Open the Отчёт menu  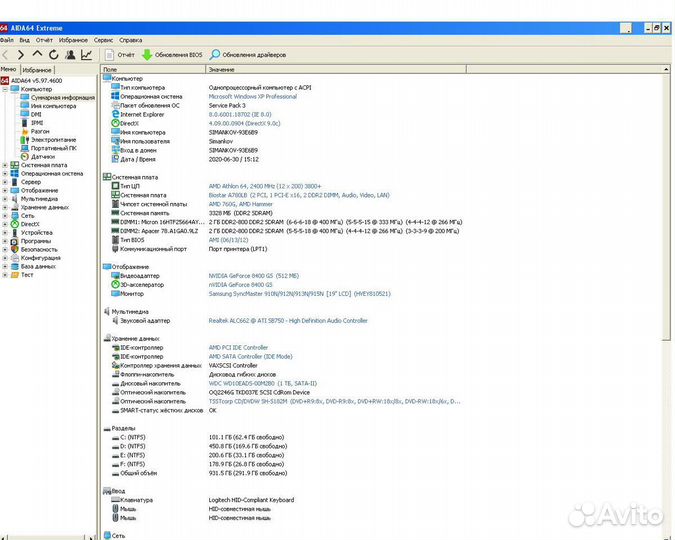pos(44,40)
